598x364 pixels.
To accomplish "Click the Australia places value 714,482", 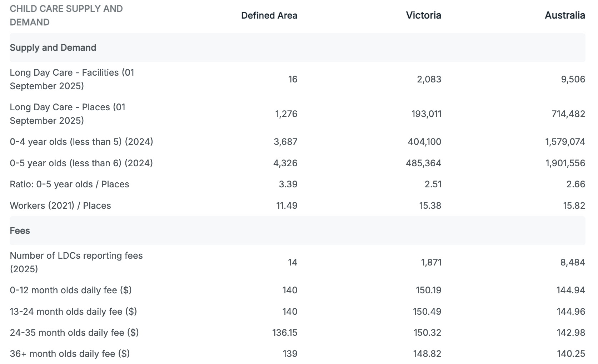I will pyautogui.click(x=568, y=114).
